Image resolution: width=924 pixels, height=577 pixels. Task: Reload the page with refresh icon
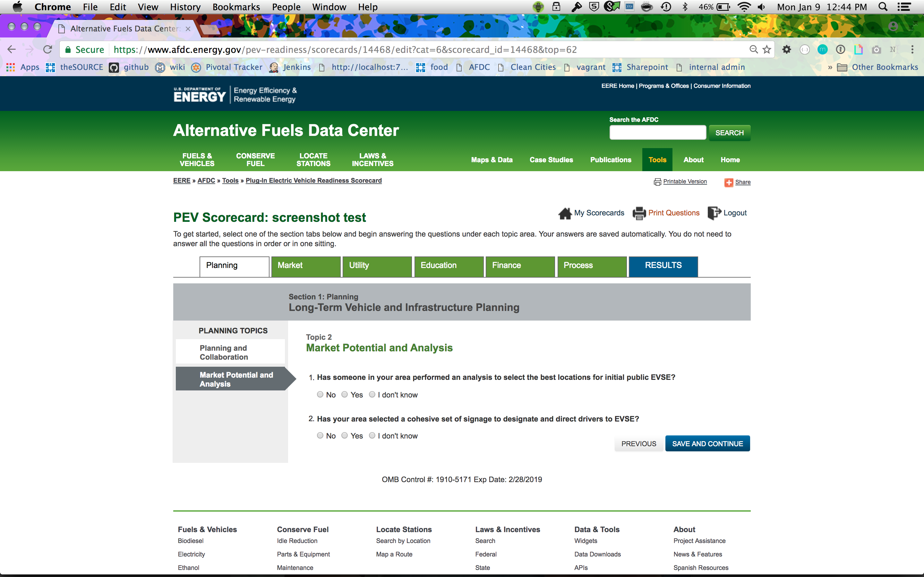[48, 50]
